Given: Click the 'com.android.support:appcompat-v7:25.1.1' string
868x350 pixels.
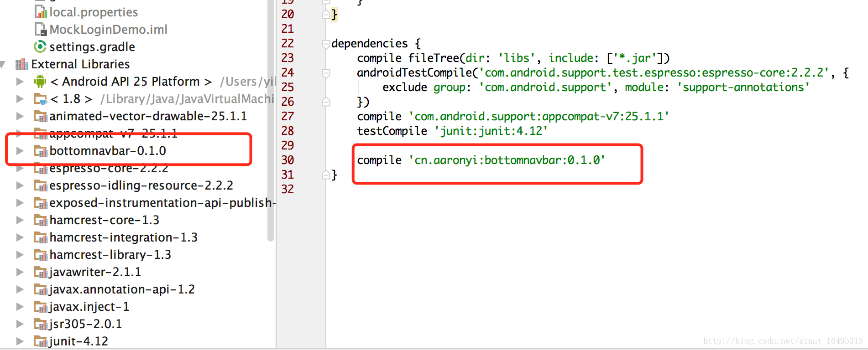Looking at the screenshot, I should [x=539, y=116].
